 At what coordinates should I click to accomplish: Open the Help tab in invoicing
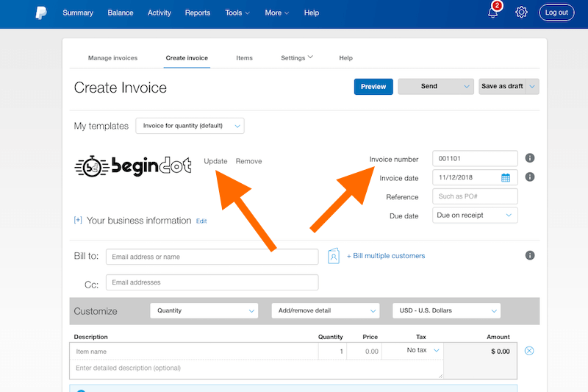tap(345, 58)
